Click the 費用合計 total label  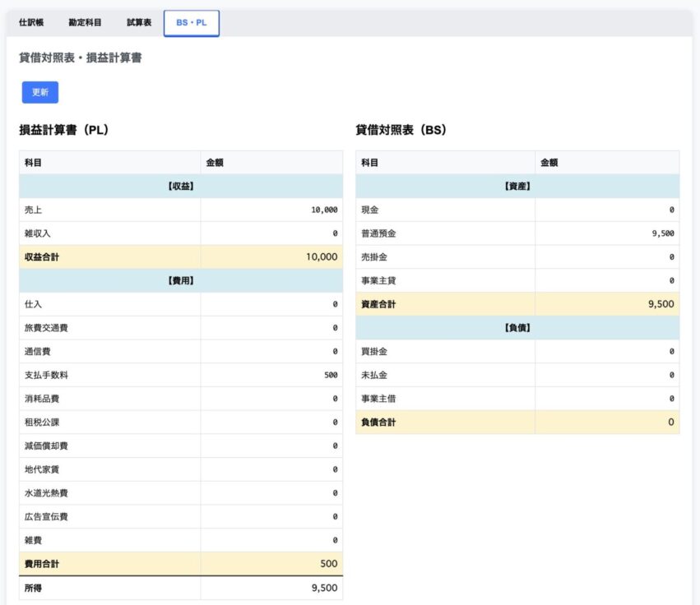pos(41,565)
